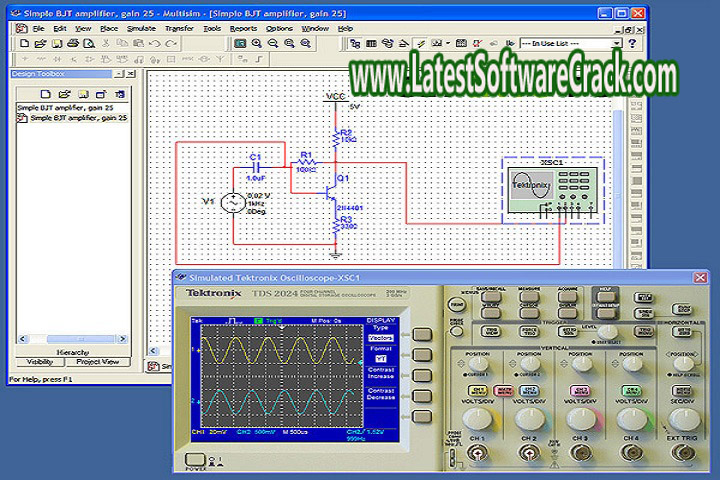Viewport: 720px width, 480px height.
Task: Toggle the CH2 MENU oscilloscope button
Action: (x=529, y=390)
